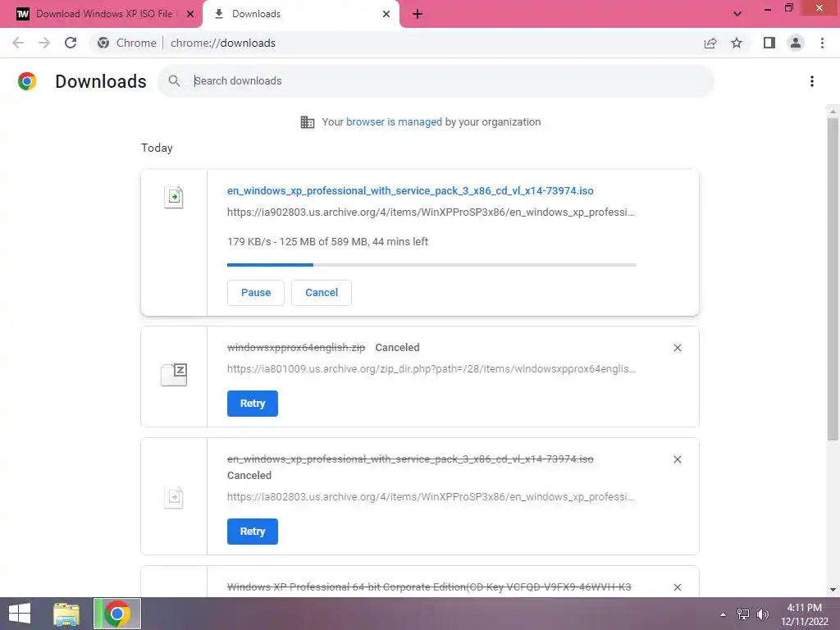Click the Chrome logo next to Downloads
The height and width of the screenshot is (630, 840).
pyautogui.click(x=27, y=81)
